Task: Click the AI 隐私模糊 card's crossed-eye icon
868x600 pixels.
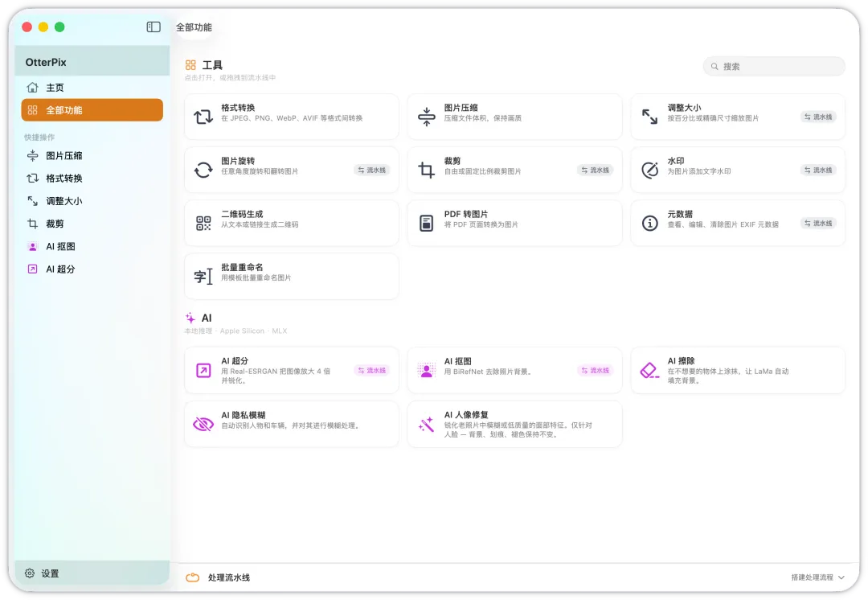Action: coord(203,425)
